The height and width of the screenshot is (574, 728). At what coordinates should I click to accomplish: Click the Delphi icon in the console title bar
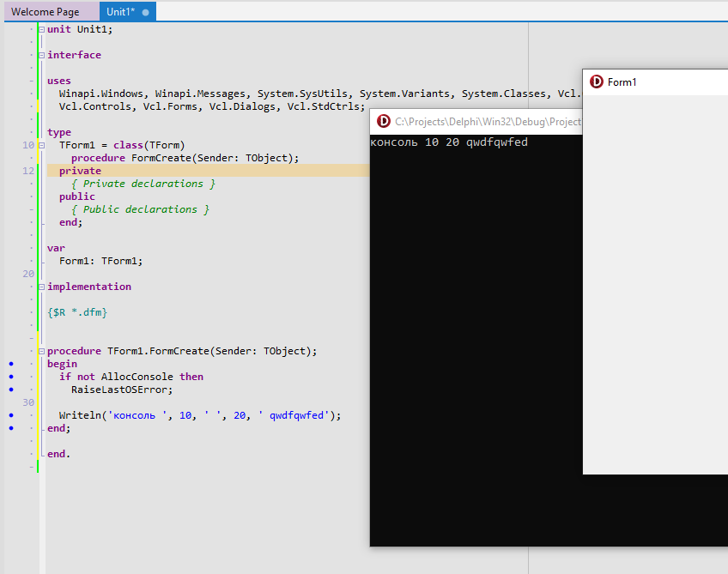pos(384,122)
